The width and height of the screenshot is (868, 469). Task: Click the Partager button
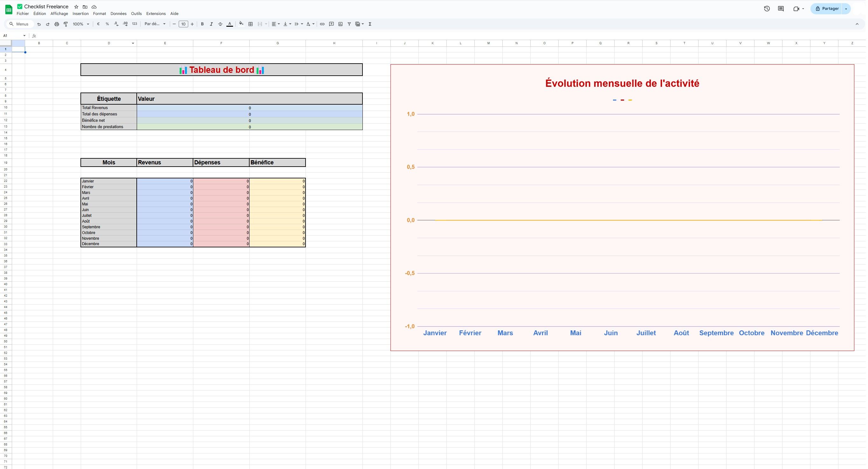[x=827, y=9]
